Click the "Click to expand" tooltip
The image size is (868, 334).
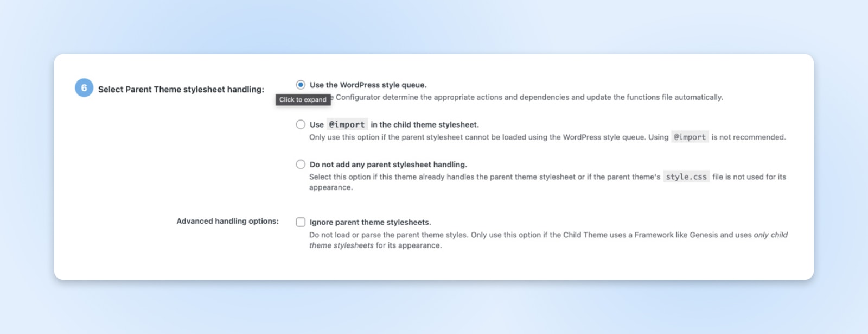tap(303, 100)
